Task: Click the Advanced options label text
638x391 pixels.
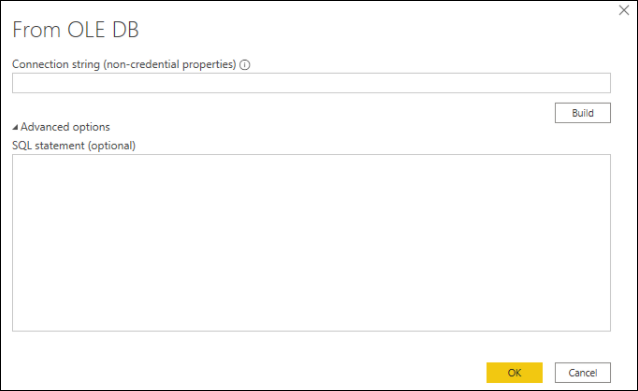Action: (x=65, y=127)
